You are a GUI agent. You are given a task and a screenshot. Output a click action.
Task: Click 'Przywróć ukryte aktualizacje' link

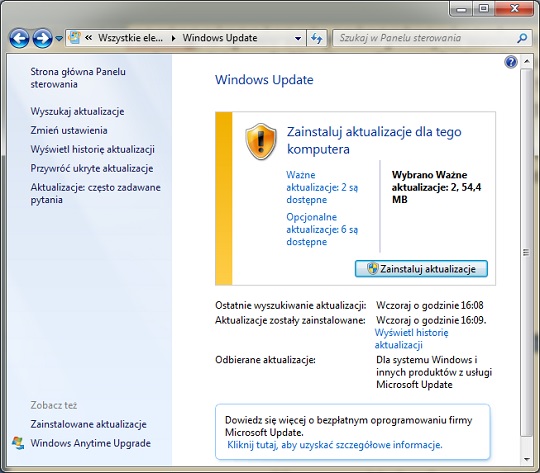click(x=92, y=168)
